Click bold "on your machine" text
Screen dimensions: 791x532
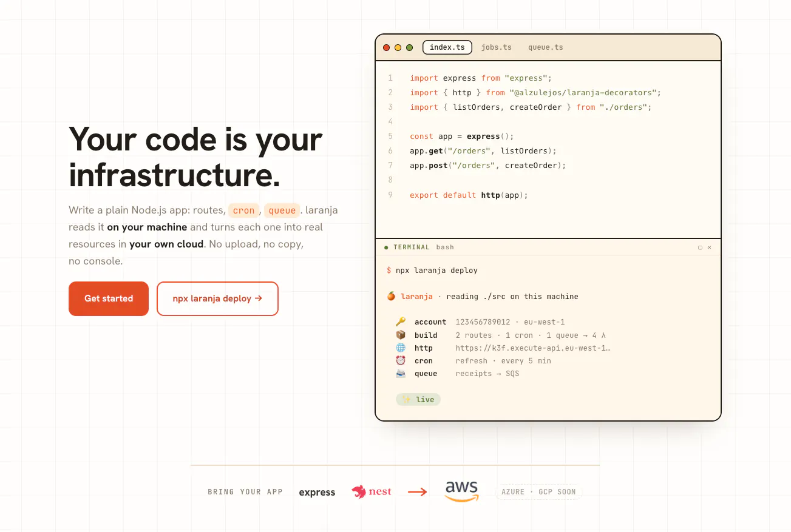pyautogui.click(x=147, y=227)
